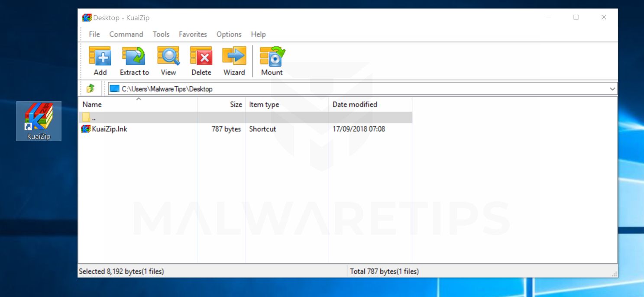Open the Tools menu
This screenshot has height=297, width=644.
pos(161,34)
